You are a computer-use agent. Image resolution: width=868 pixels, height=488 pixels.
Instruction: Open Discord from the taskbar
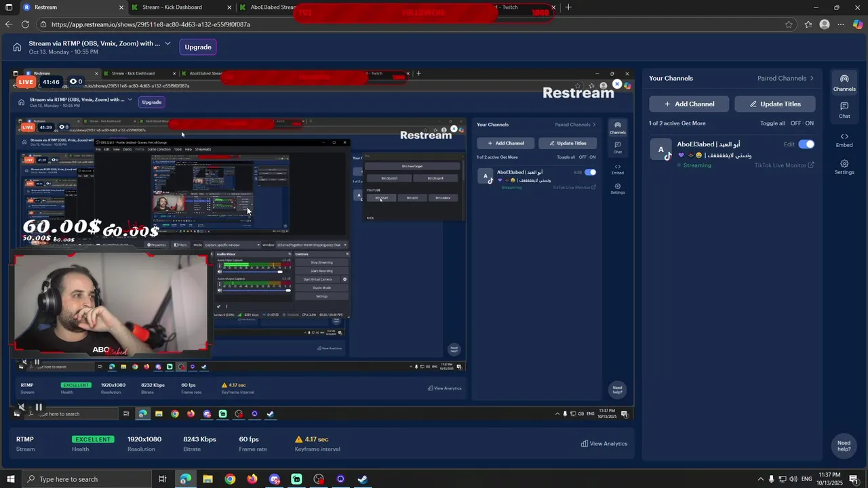coord(275,479)
